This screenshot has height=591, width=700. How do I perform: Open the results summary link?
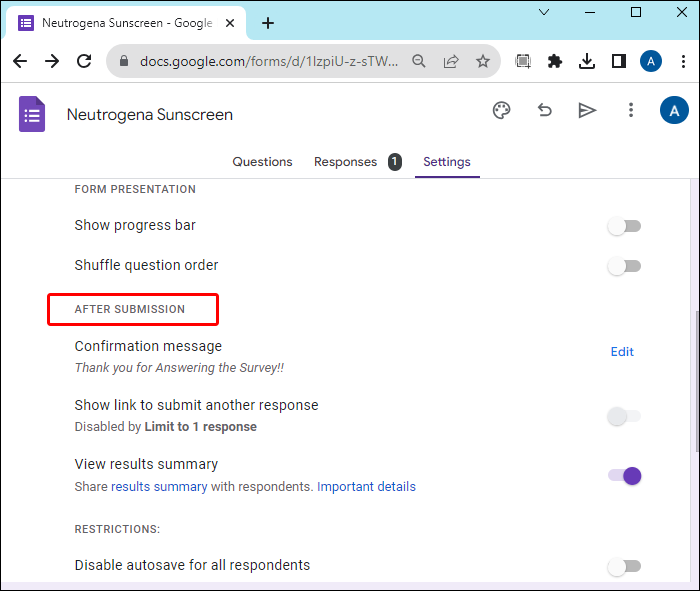[159, 487]
